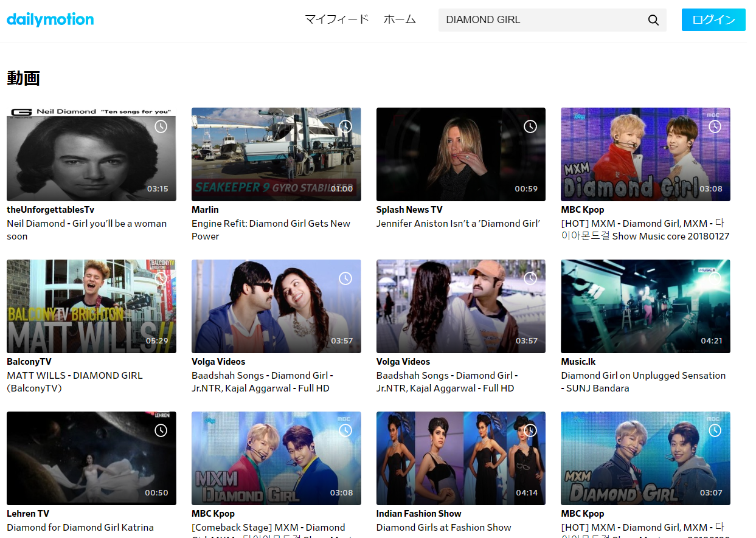Open 'Engine Refit: Diamond Girl Gets New Power' title
The height and width of the screenshot is (538, 756).
click(271, 230)
